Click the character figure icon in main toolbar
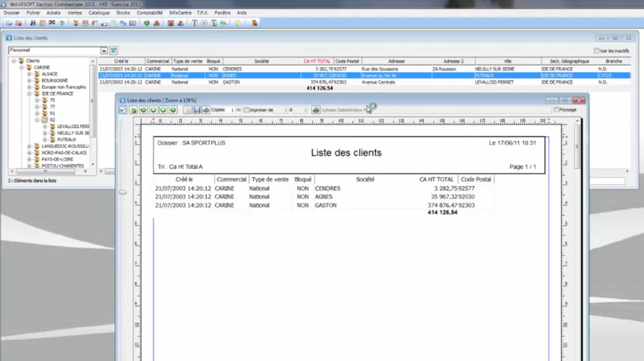The height and width of the screenshot is (361, 644). [76, 23]
